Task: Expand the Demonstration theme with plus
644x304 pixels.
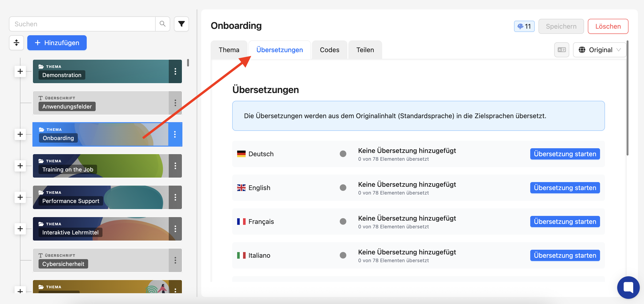Action: coord(20,71)
